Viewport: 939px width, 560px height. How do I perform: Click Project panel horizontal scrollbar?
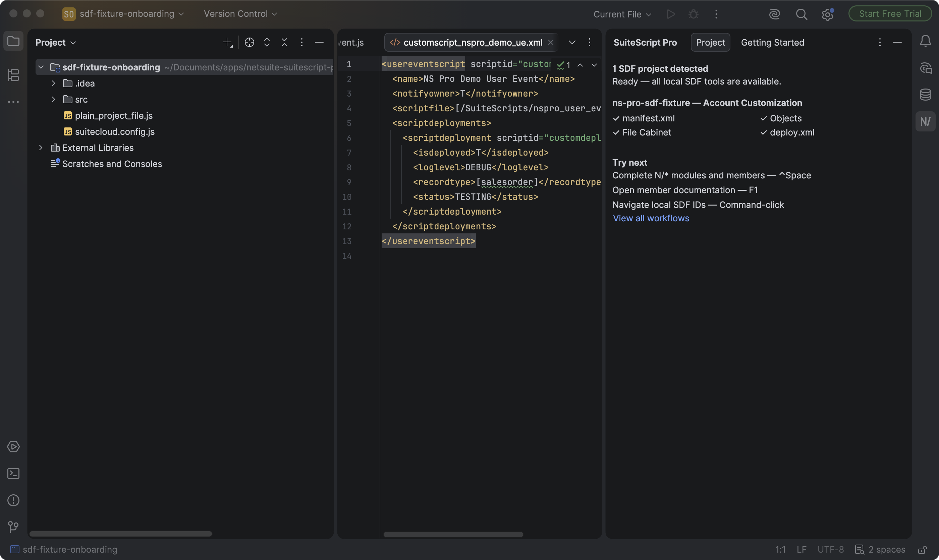pyautogui.click(x=121, y=534)
